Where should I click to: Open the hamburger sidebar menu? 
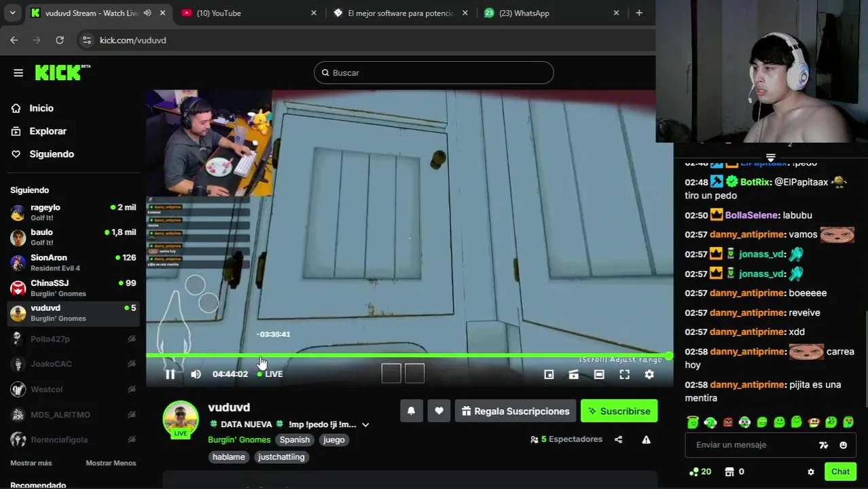(18, 73)
